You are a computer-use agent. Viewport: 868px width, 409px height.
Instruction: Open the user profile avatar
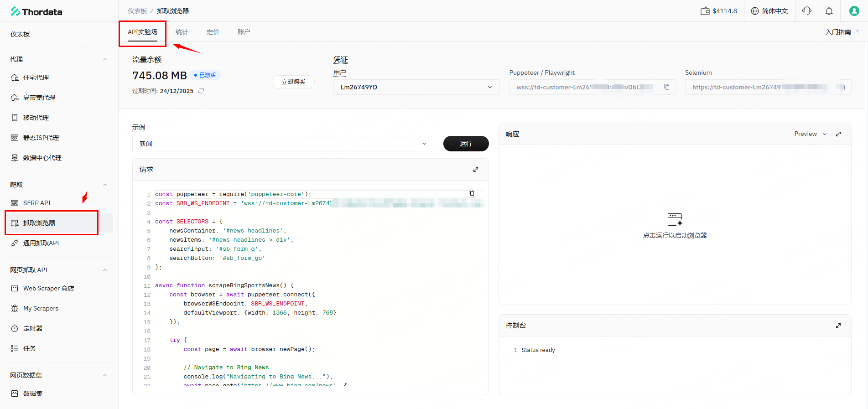click(x=854, y=11)
